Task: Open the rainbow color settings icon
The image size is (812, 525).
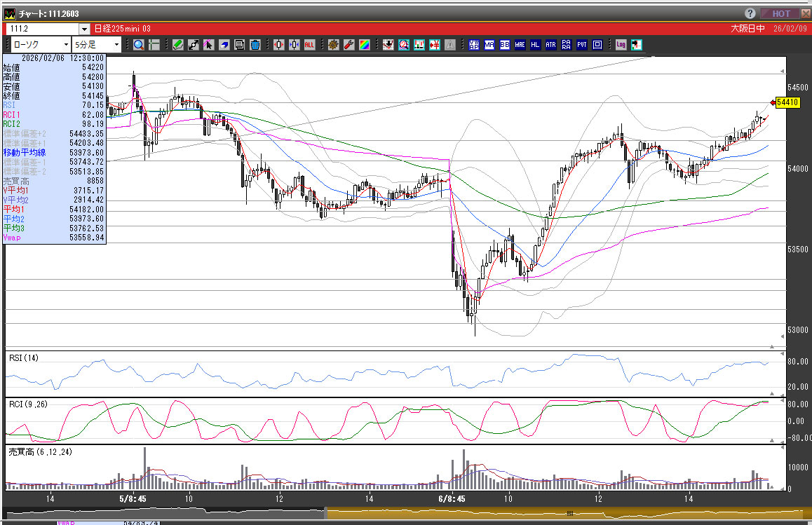Action: 364,45
